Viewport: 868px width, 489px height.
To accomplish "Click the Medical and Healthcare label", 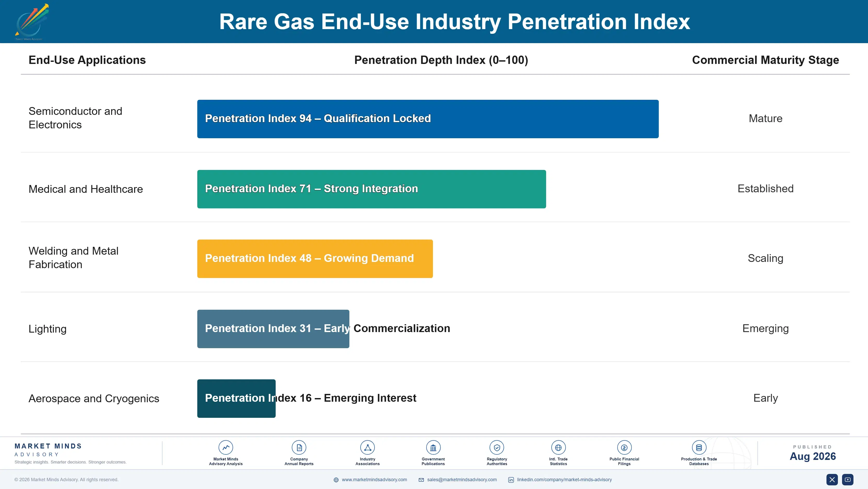I will point(86,189).
